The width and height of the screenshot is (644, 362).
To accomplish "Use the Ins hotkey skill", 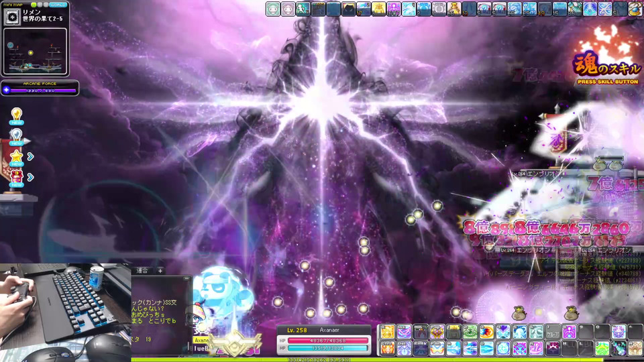I will [404, 332].
